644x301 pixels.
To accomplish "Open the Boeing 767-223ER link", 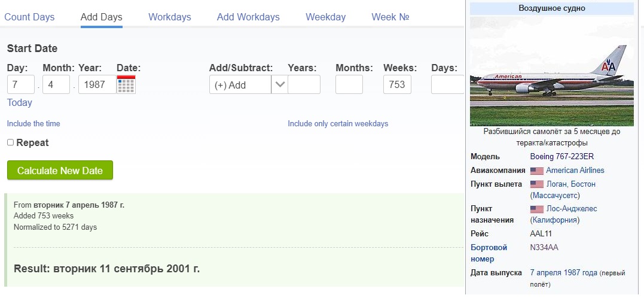I will (x=562, y=157).
